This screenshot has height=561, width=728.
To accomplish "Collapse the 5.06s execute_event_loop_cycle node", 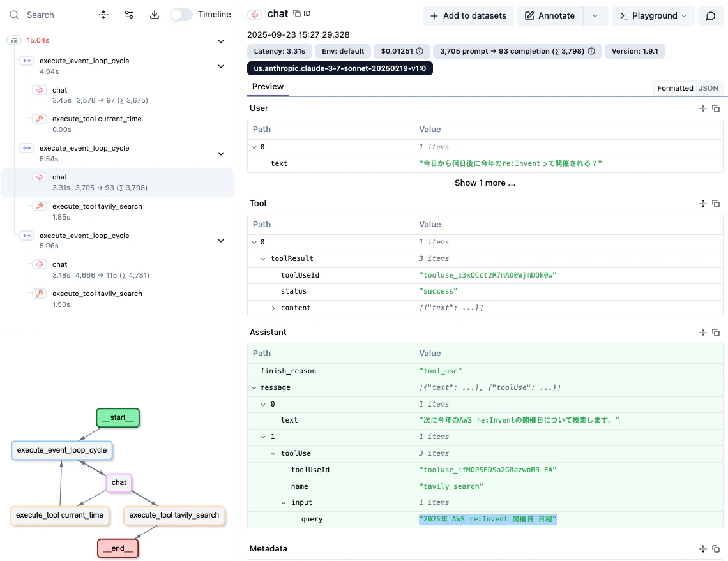I will click(221, 241).
